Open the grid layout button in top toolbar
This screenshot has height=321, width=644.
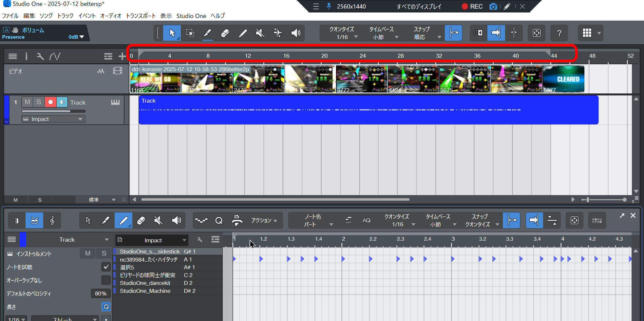tap(587, 33)
